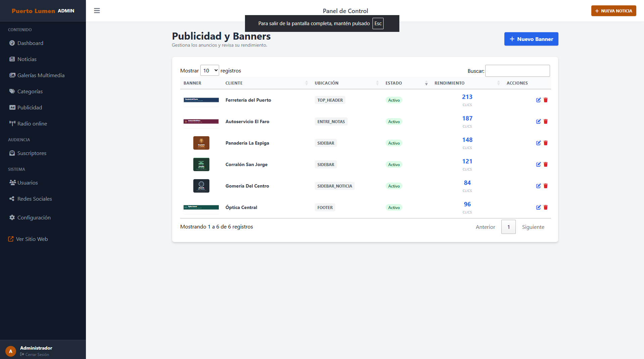Sort table by Rendimiento column

pos(467,83)
